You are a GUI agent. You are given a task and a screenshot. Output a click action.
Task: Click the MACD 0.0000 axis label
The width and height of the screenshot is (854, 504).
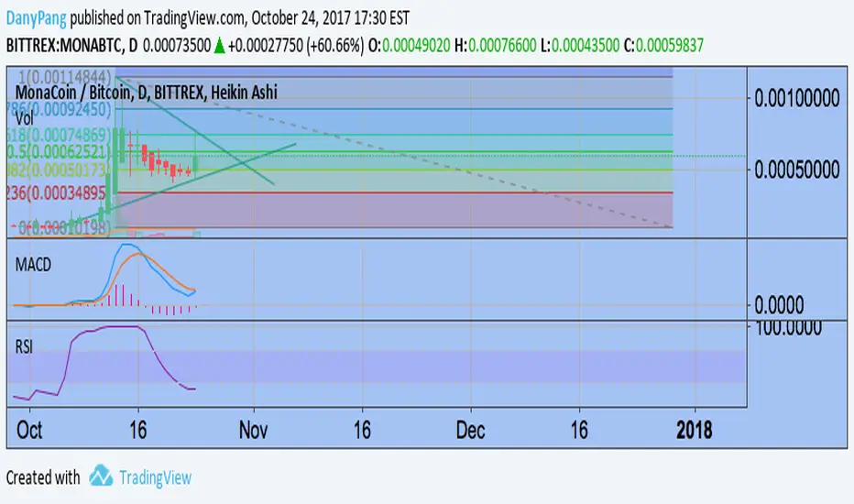[779, 305]
